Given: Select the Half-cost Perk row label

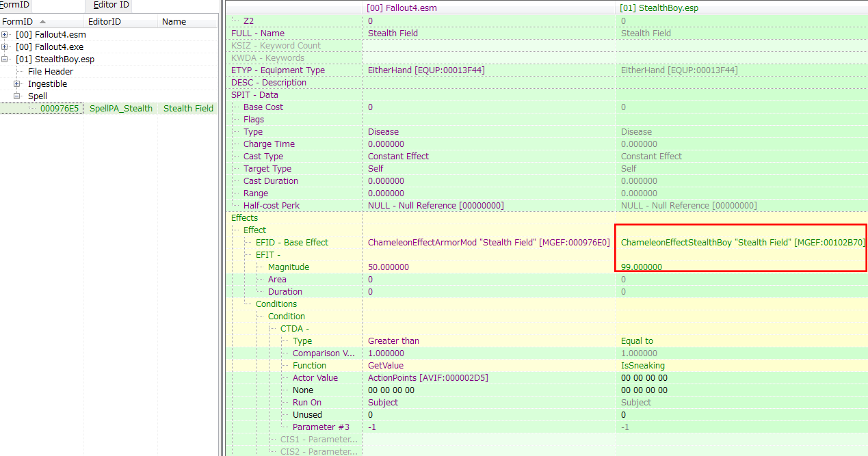Looking at the screenshot, I should click(272, 205).
